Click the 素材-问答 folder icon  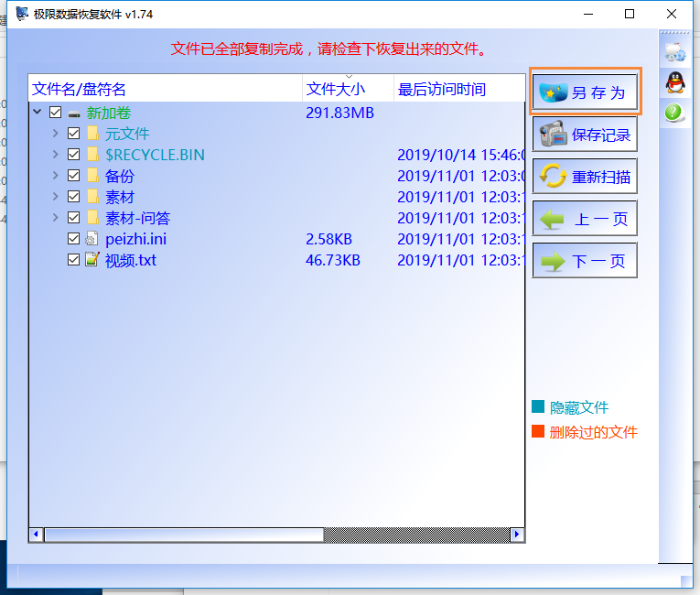coord(92,217)
